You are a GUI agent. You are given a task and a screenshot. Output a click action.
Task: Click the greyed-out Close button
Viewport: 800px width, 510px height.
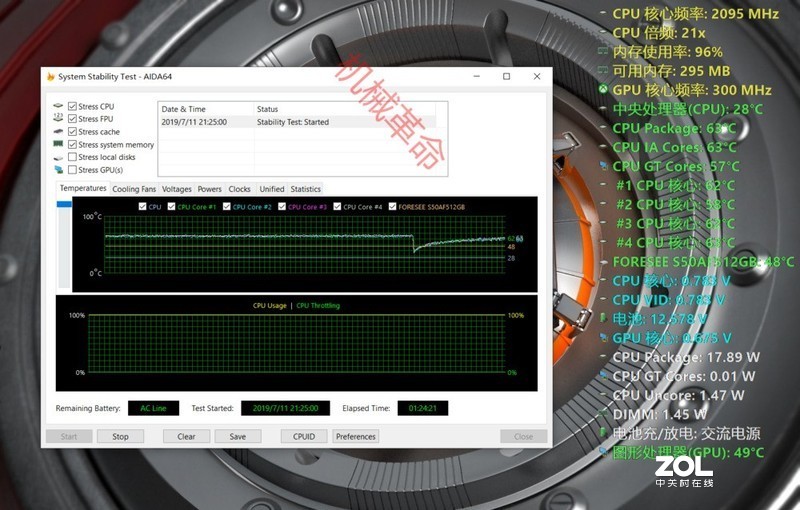(x=523, y=437)
